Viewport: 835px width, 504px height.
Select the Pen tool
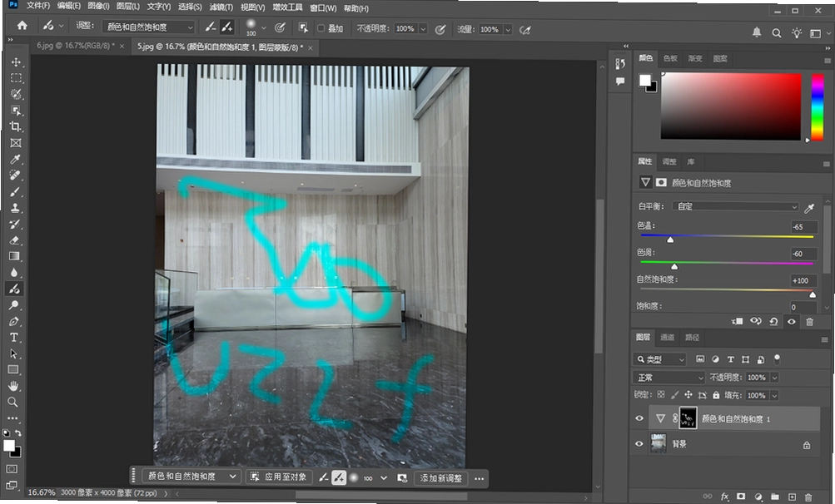click(14, 322)
